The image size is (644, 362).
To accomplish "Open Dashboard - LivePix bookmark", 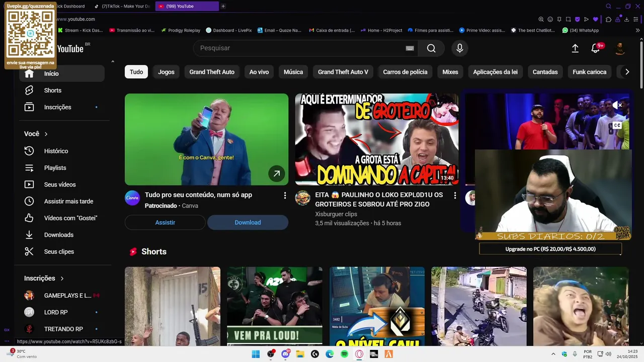I will (229, 30).
